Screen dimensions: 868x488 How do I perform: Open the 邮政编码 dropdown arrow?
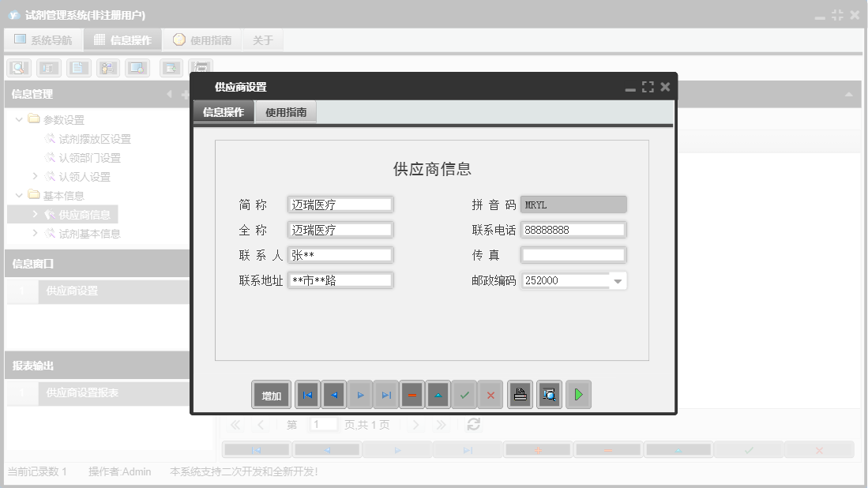(618, 280)
